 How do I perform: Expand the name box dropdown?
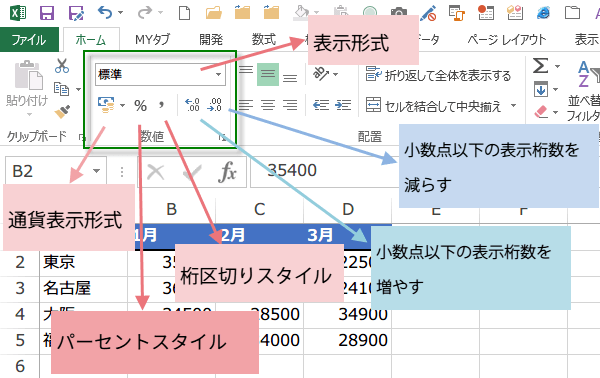pyautogui.click(x=96, y=171)
